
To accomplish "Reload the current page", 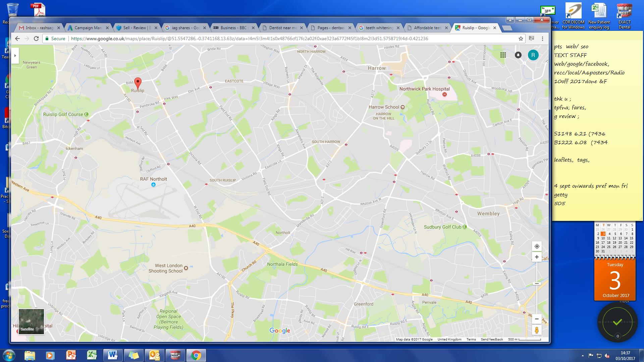I will click(36, 39).
